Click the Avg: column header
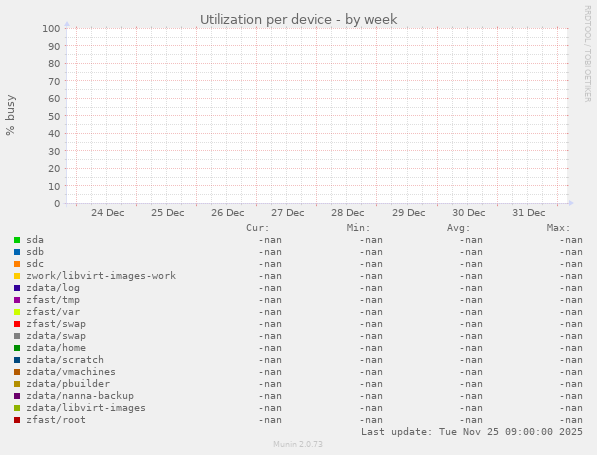The image size is (597, 455). pos(458,228)
